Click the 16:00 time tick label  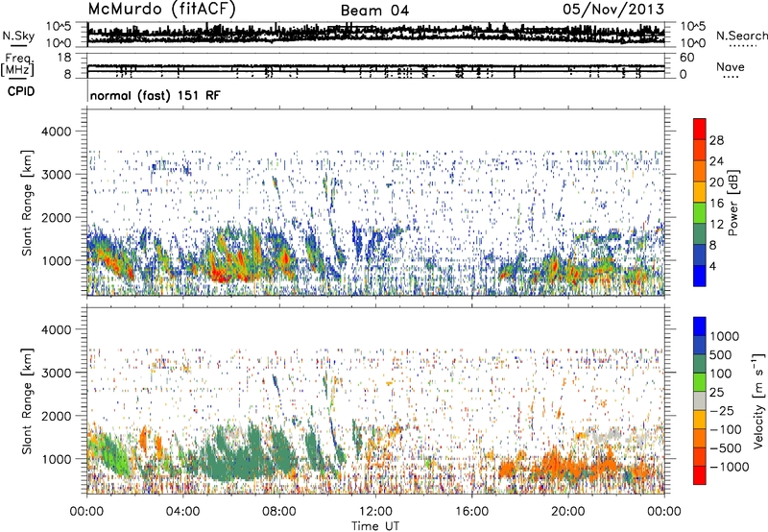click(472, 512)
